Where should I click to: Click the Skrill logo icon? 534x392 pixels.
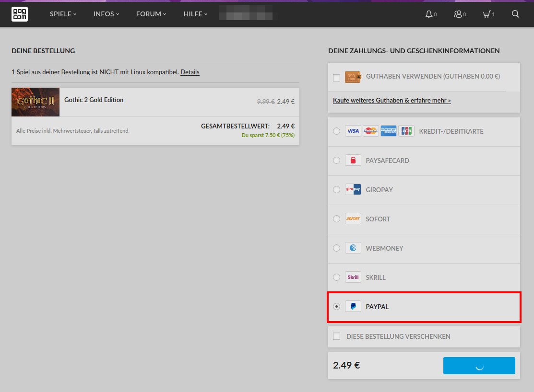(353, 277)
